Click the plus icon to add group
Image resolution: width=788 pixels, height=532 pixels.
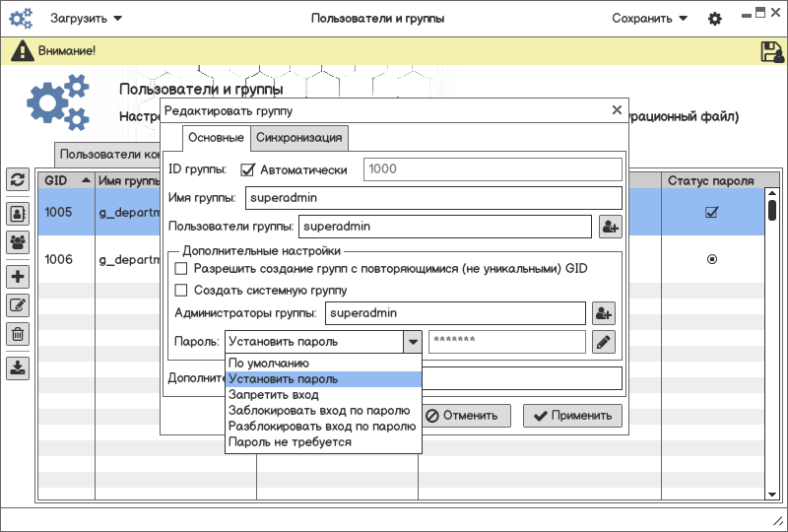(x=17, y=277)
